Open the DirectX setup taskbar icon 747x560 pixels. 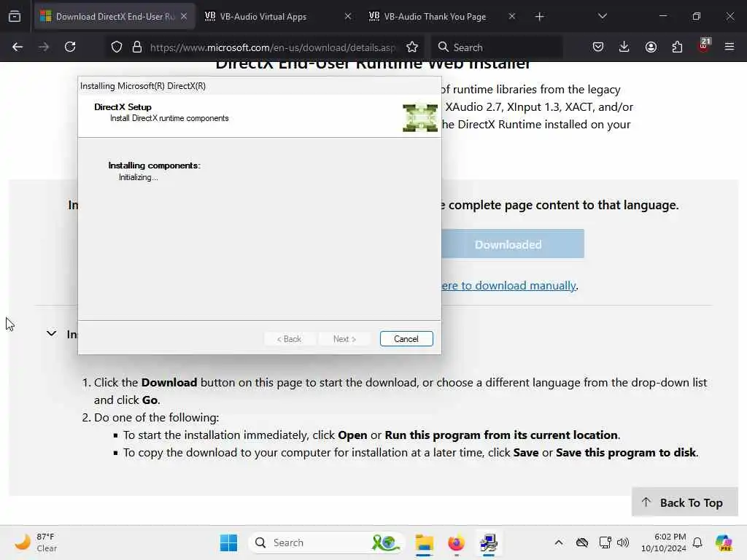coord(489,542)
